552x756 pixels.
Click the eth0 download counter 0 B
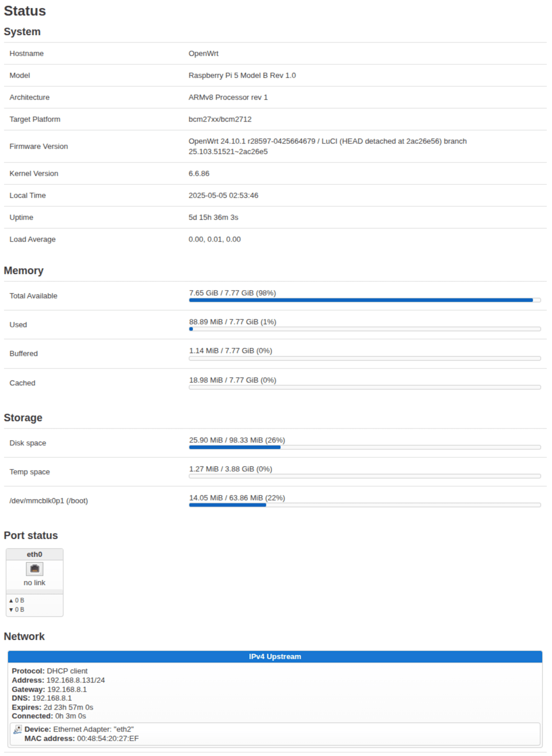pyautogui.click(x=17, y=610)
